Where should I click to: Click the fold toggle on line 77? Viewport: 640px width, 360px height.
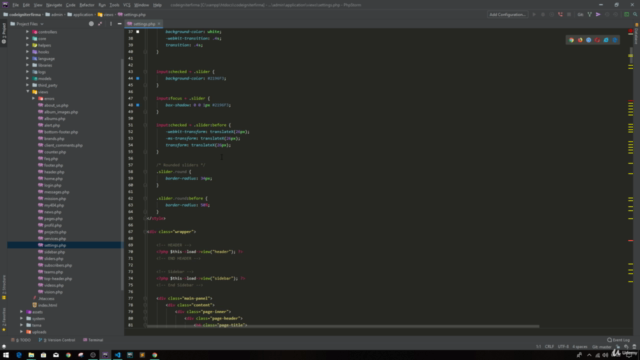pos(145,298)
